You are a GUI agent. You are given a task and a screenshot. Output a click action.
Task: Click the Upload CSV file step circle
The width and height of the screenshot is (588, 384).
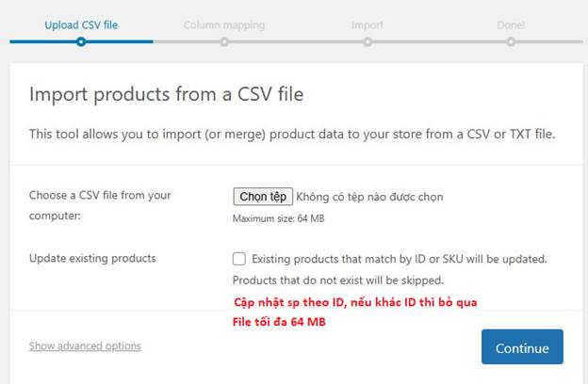pos(81,41)
